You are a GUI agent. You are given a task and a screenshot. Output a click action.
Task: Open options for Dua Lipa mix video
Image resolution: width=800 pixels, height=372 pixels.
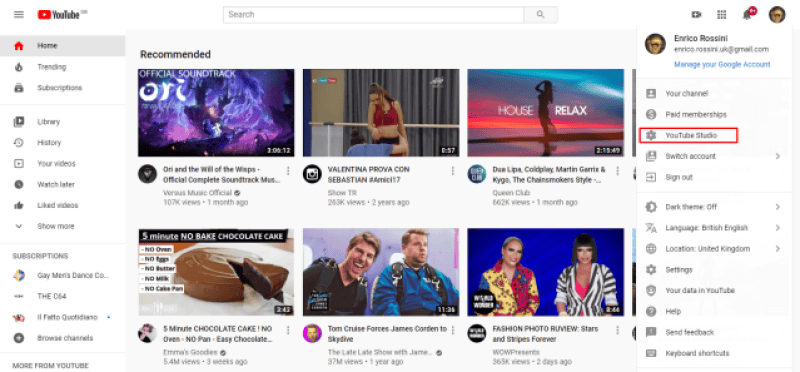(617, 170)
